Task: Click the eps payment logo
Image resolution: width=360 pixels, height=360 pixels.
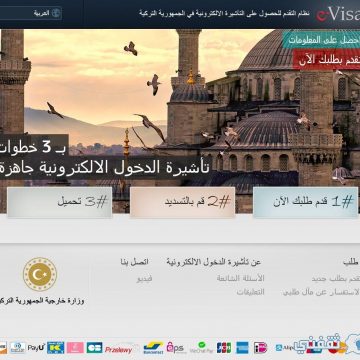Action: click(x=176, y=348)
